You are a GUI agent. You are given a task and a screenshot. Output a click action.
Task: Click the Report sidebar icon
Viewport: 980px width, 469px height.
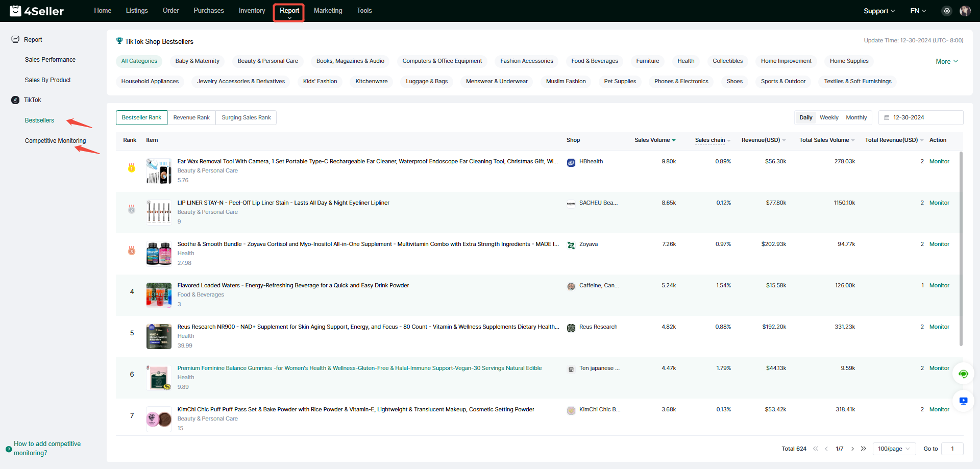(x=15, y=39)
